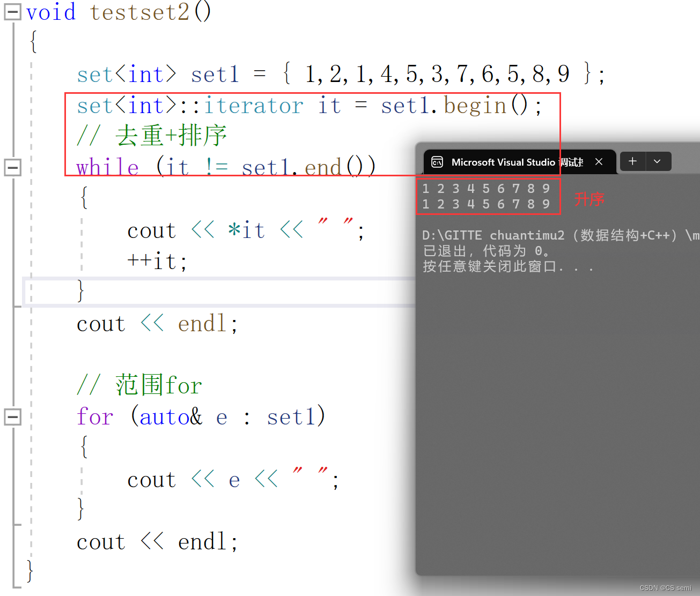Click the D:\GITTE path line in console
The image size is (700, 596).
click(x=561, y=235)
